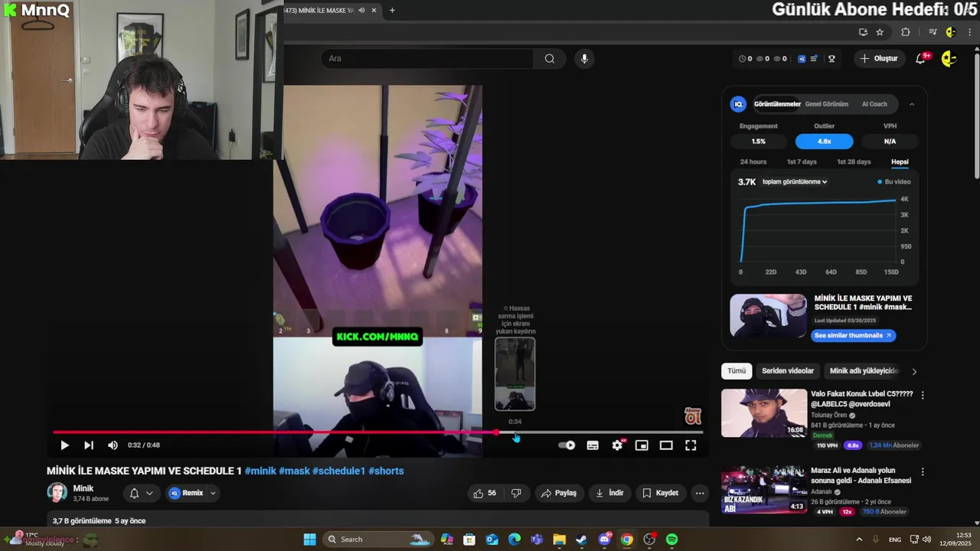Expand the Remix dropdown arrow
Image resolution: width=980 pixels, height=551 pixels.
pos(213,494)
